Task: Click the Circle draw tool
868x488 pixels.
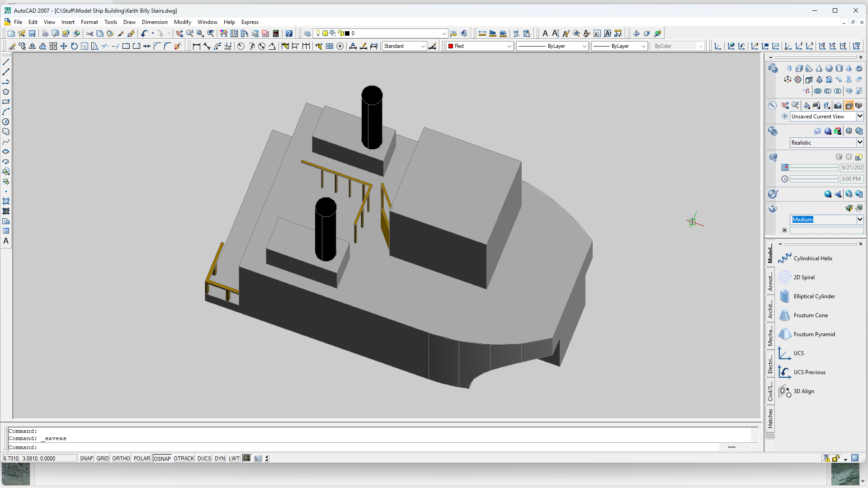Action: click(6, 122)
